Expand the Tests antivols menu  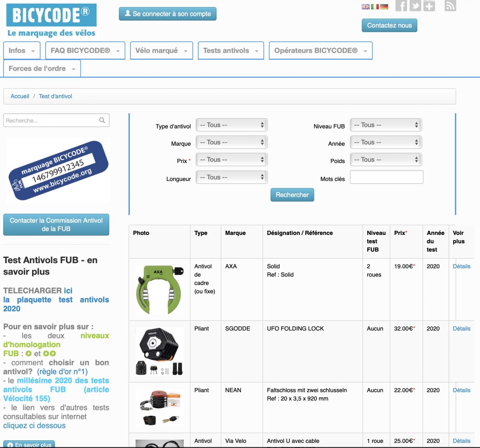click(231, 51)
